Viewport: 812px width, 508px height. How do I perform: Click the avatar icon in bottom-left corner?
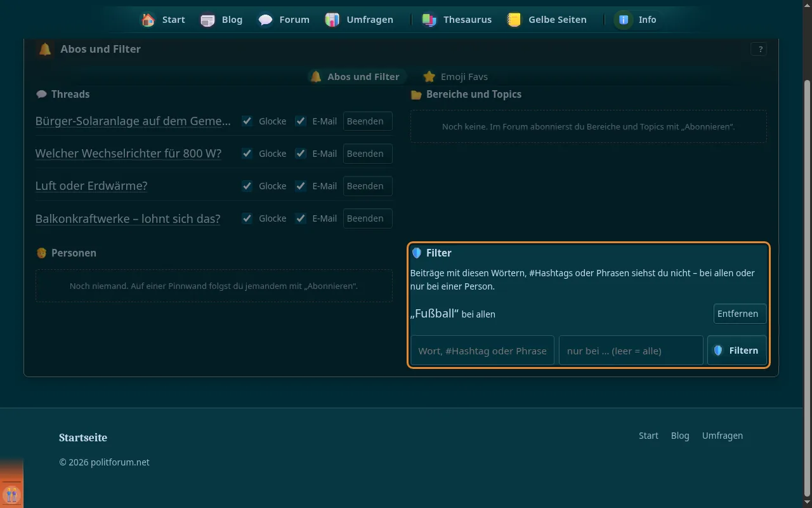click(x=11, y=493)
